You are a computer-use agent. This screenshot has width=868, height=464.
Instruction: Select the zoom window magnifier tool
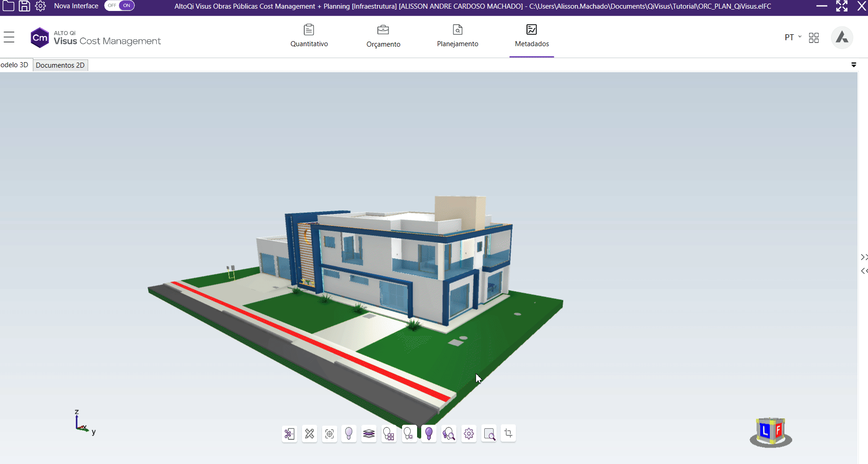click(489, 433)
